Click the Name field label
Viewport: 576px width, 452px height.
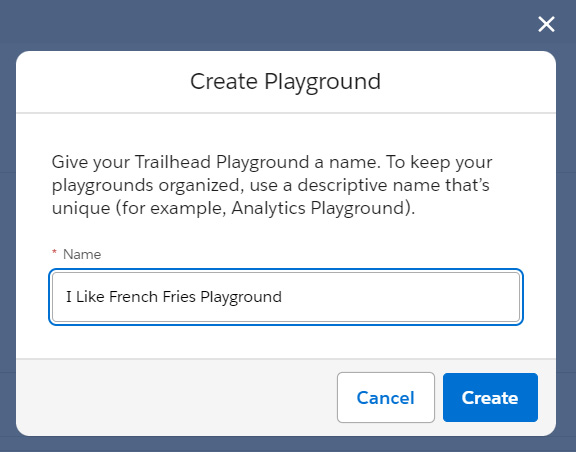82,254
